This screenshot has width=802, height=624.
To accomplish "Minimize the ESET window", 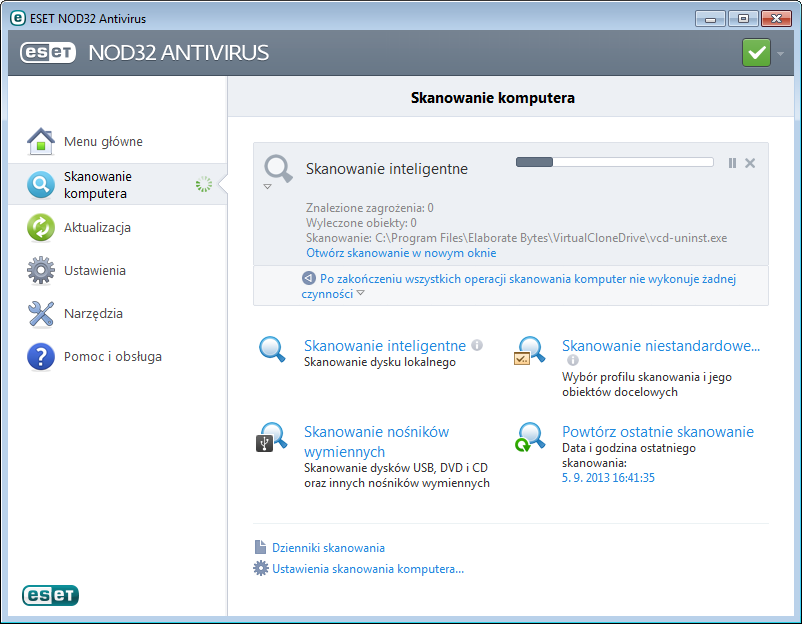I will point(710,19).
